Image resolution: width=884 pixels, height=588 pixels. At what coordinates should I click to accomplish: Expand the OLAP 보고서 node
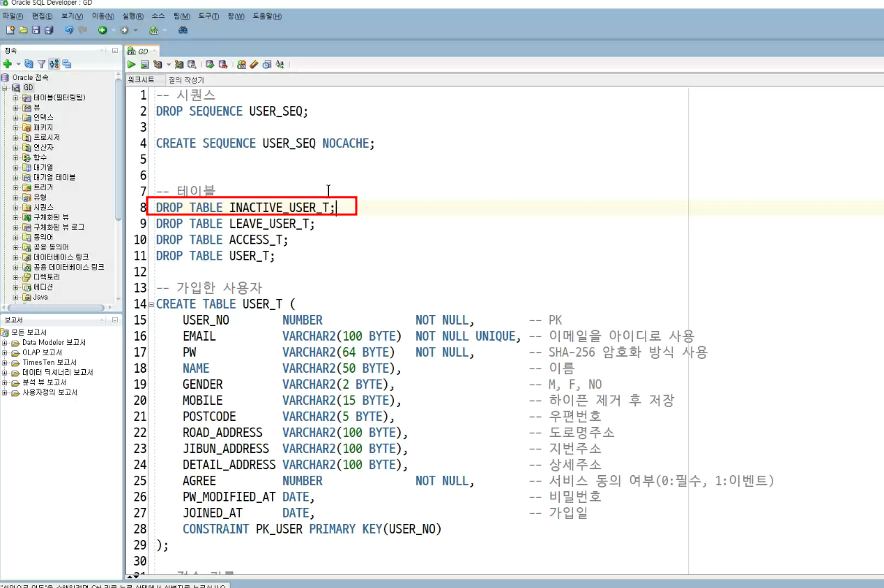pyautogui.click(x=6, y=353)
